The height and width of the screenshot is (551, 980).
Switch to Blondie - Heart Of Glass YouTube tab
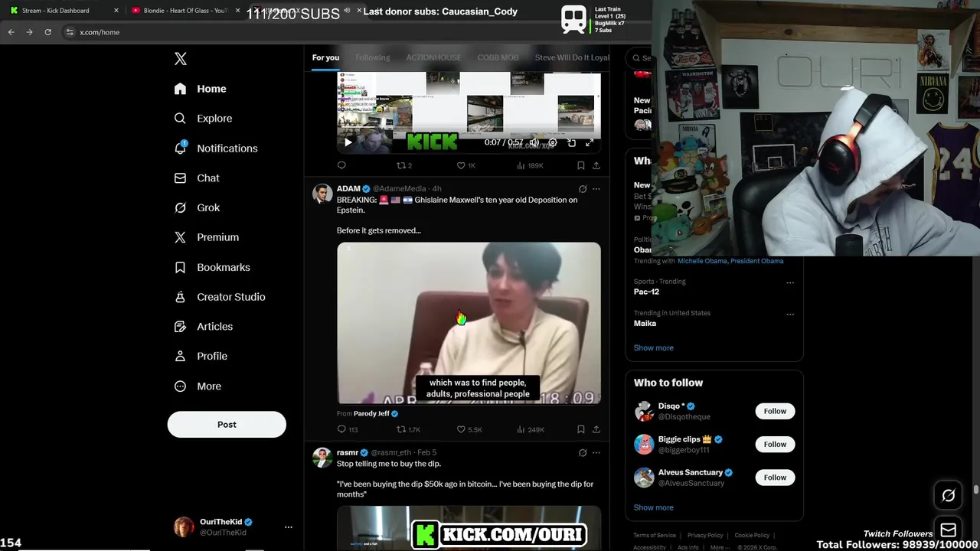tap(185, 11)
